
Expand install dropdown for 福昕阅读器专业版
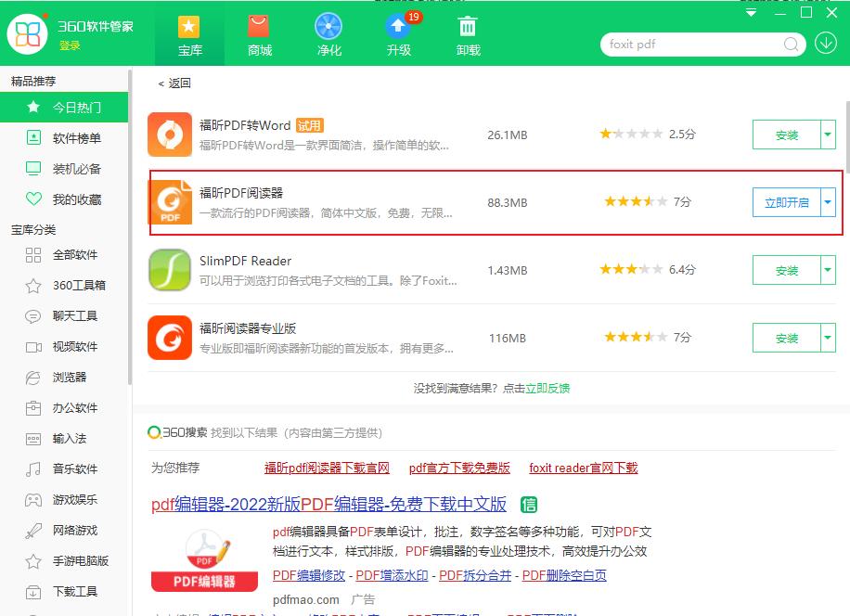click(x=829, y=338)
